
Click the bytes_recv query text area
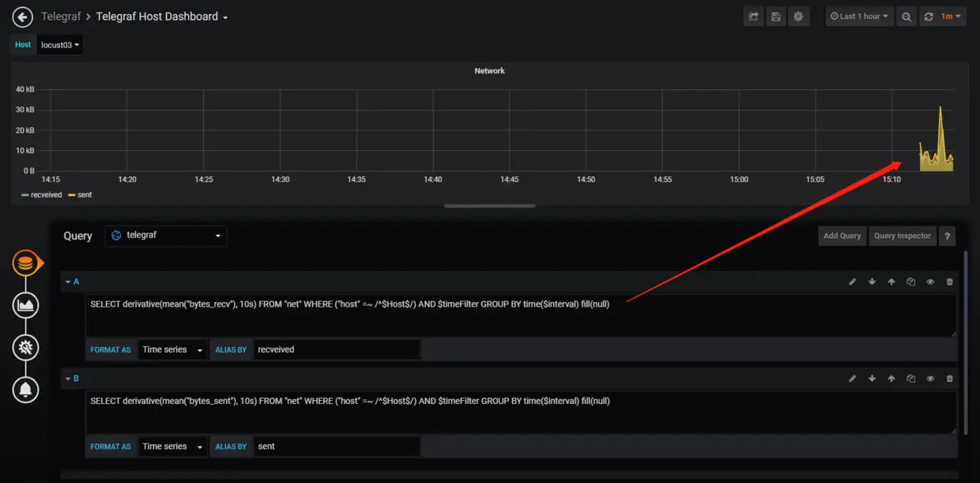(x=521, y=316)
